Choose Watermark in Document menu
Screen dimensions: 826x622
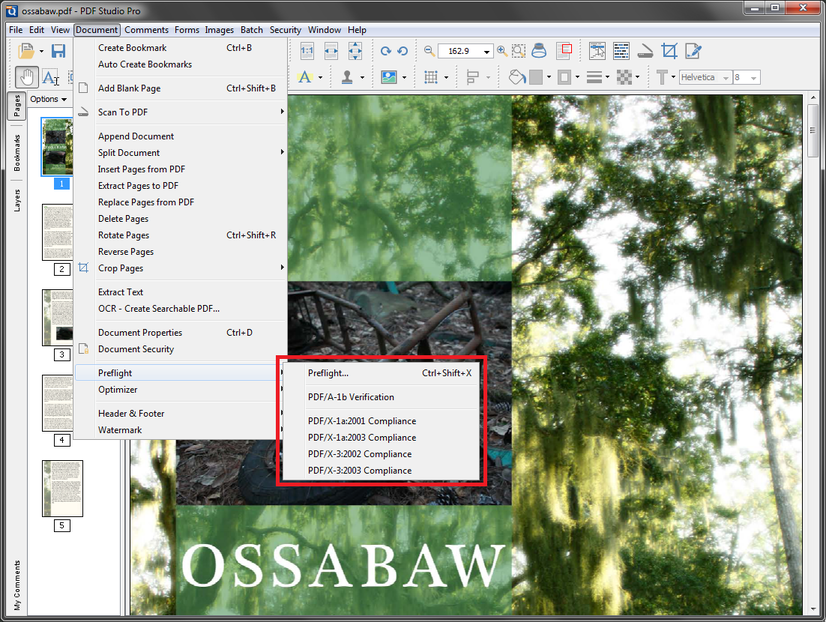[181, 430]
